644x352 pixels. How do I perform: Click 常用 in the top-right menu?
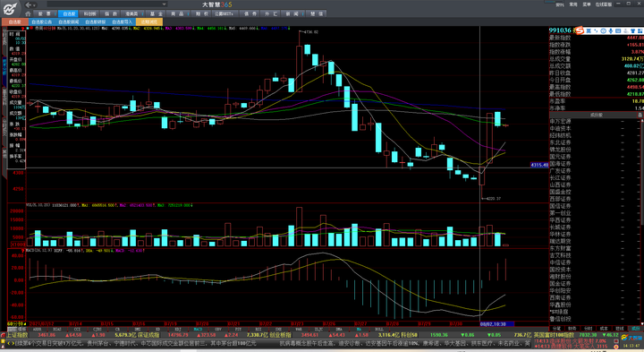(x=573, y=4)
